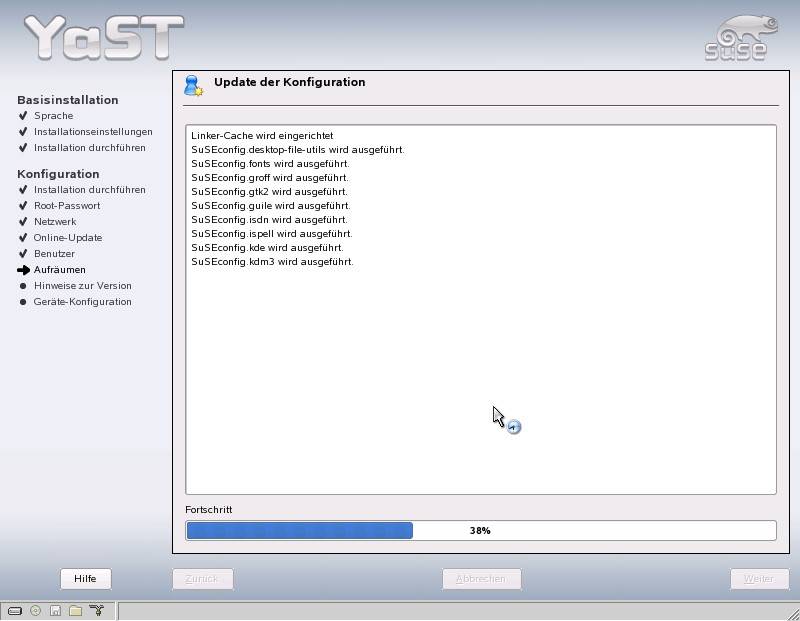
Task: Click the SuSE chameleon logo
Action: point(741,38)
